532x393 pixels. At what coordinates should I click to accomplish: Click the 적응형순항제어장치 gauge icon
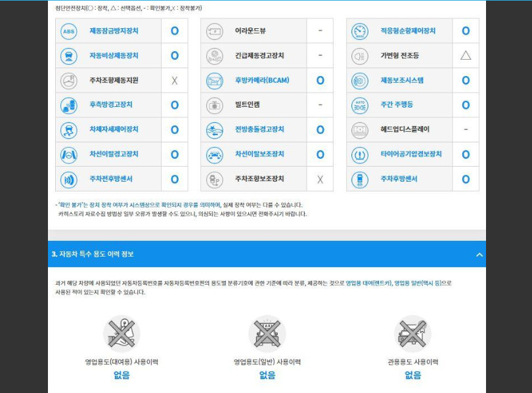pos(360,31)
